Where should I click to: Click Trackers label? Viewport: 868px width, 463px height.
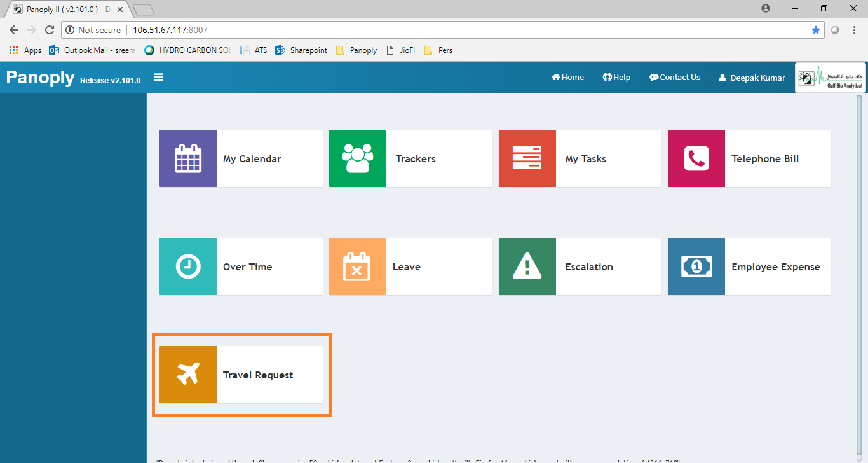coord(416,159)
